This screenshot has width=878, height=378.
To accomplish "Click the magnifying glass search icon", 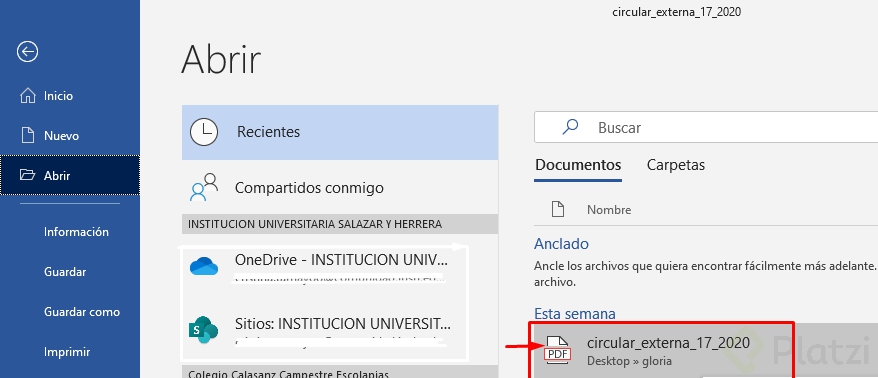I will pos(569,127).
